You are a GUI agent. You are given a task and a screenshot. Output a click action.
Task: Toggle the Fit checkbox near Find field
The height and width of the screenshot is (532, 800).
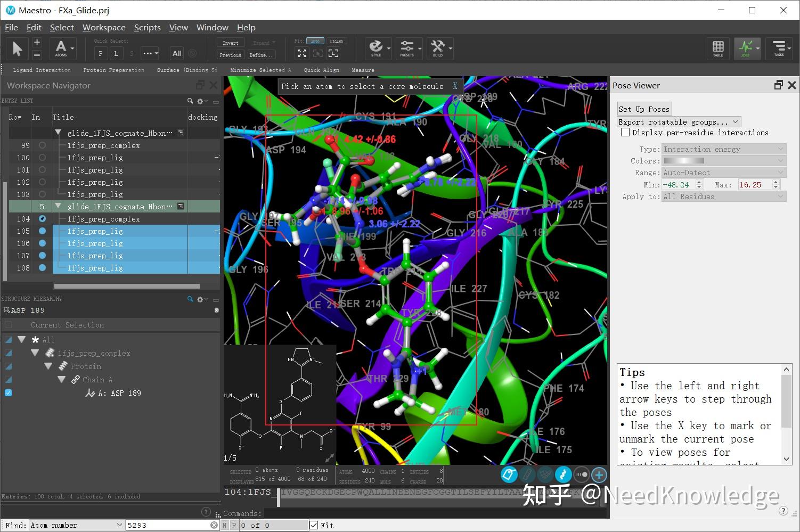(314, 525)
